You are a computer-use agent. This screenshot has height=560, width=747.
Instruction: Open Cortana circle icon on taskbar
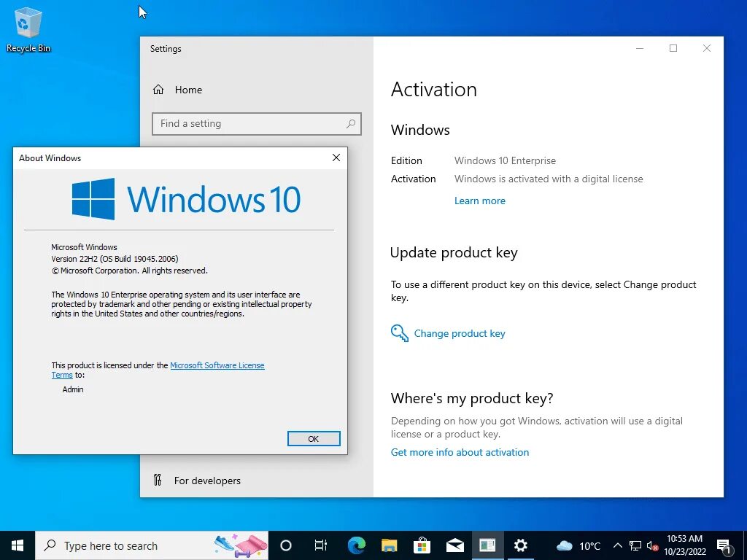click(286, 545)
